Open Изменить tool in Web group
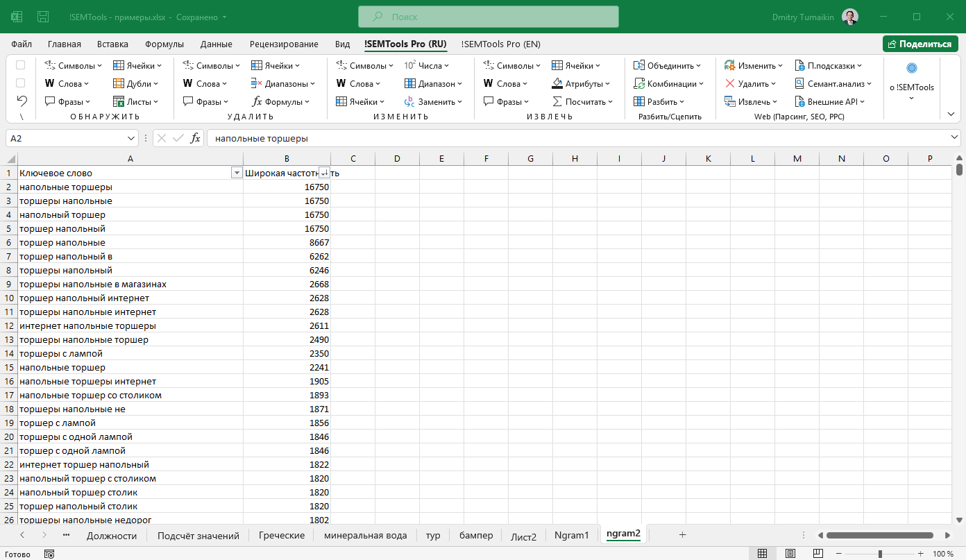966x560 pixels. coord(753,66)
